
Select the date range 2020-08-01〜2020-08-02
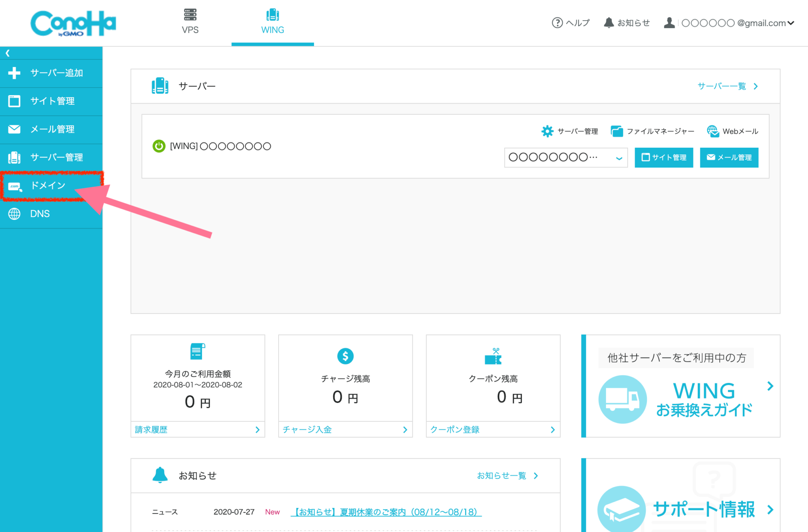(197, 385)
